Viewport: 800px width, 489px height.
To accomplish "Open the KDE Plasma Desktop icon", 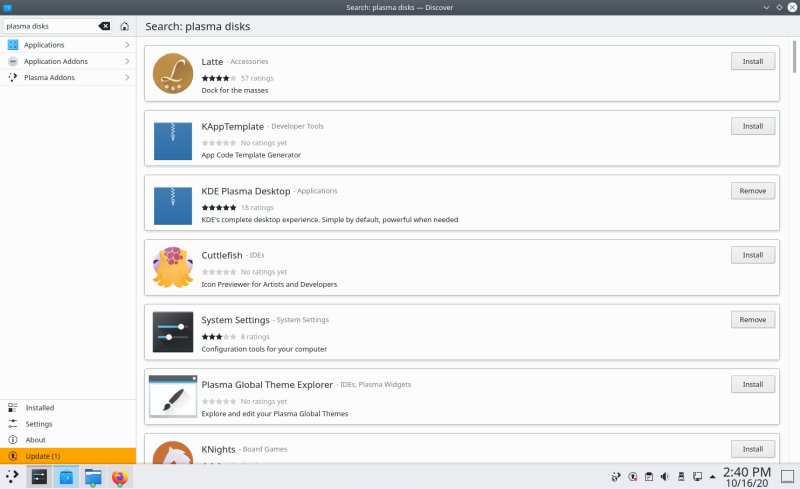I will 173,206.
